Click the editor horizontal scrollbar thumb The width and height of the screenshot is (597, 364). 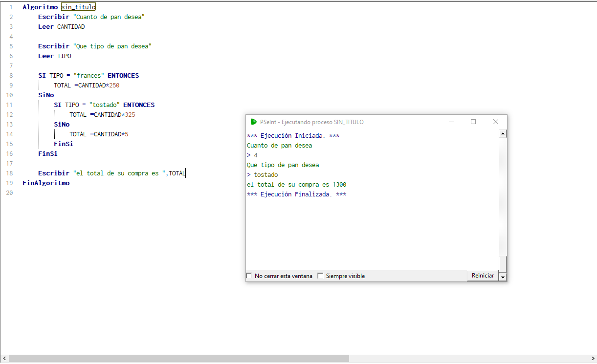(179, 359)
